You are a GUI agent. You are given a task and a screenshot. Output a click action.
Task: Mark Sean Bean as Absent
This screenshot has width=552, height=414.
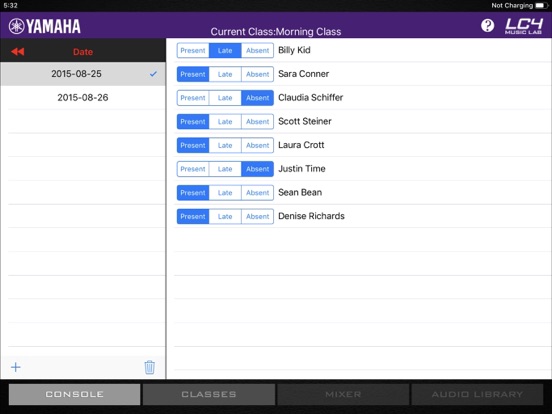point(257,193)
